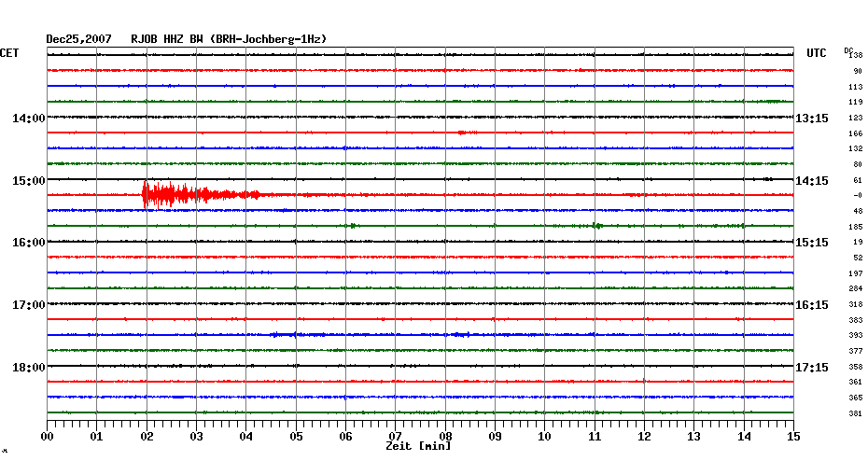Click the DC offset value 52
The image size is (868, 461).
tap(858, 258)
